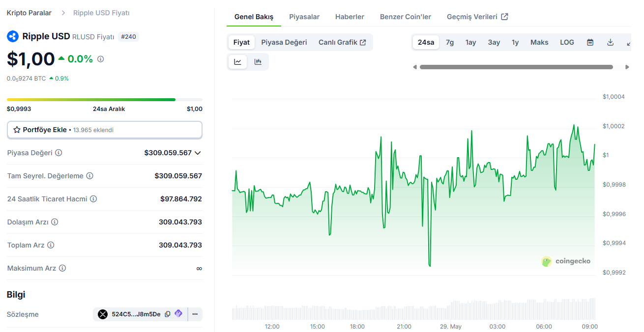Click the 0.0₅9274 BTC price text

click(x=26, y=79)
